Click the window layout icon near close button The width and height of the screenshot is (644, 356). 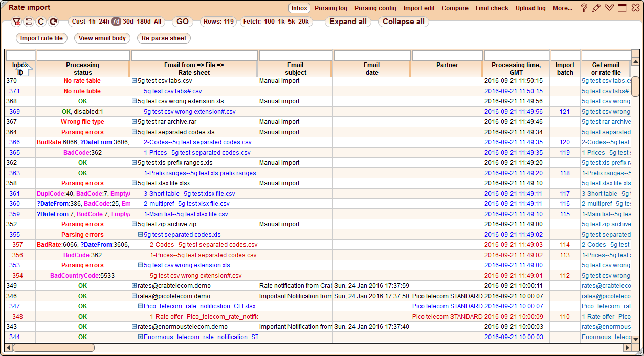621,7
